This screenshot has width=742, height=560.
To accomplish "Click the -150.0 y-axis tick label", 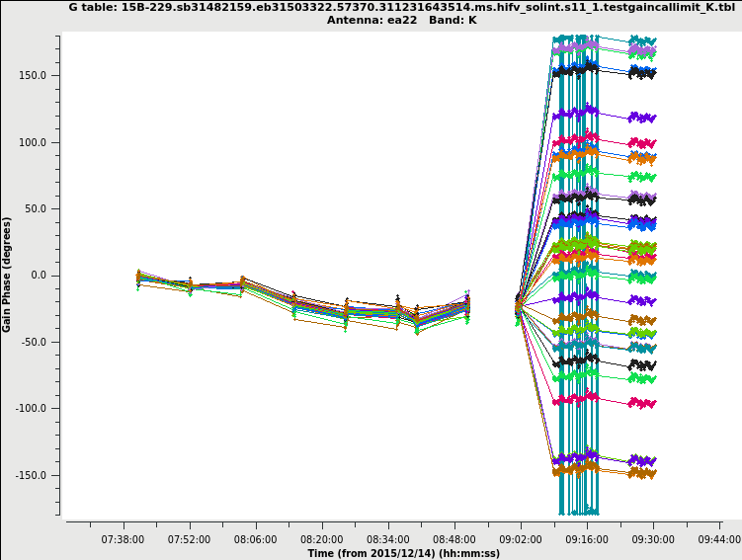I will 32,475.
